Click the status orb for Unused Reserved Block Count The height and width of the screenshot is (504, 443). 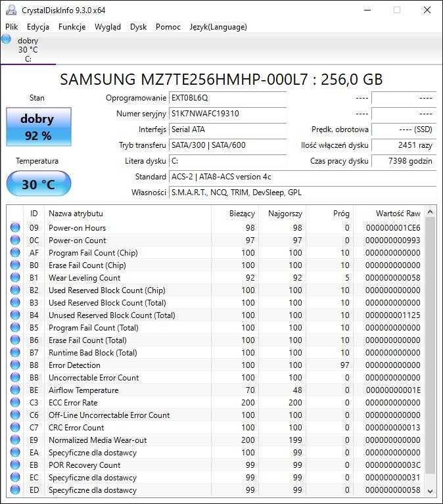[x=15, y=315]
